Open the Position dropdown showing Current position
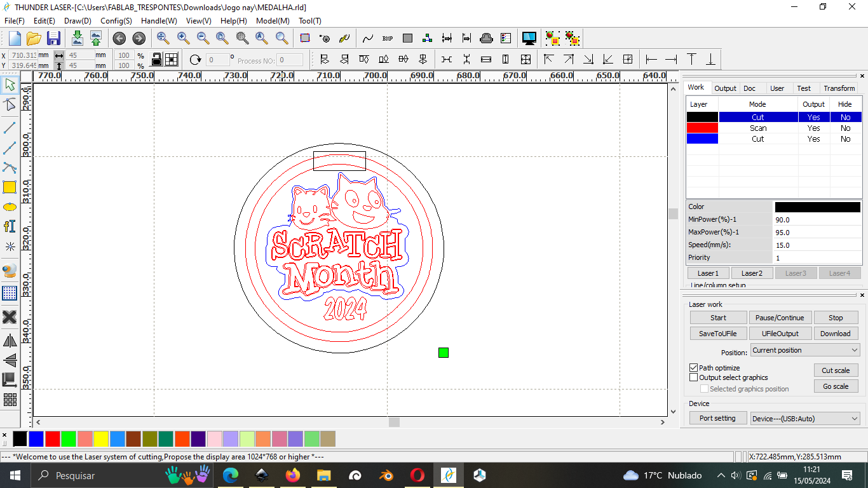Image resolution: width=868 pixels, height=488 pixels. coord(805,350)
